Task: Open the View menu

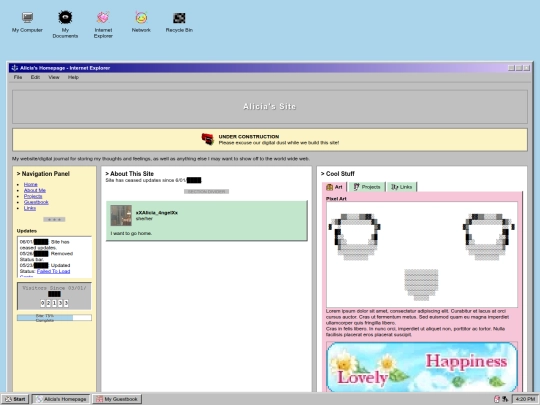Action: [x=54, y=77]
